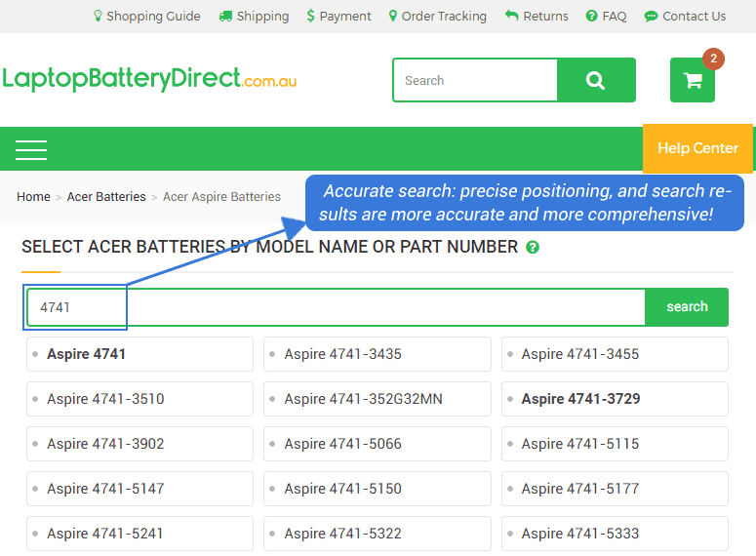Screen dimensions: 756x556
Task: Select Aspire 4741-5241 model
Action: pos(139,534)
